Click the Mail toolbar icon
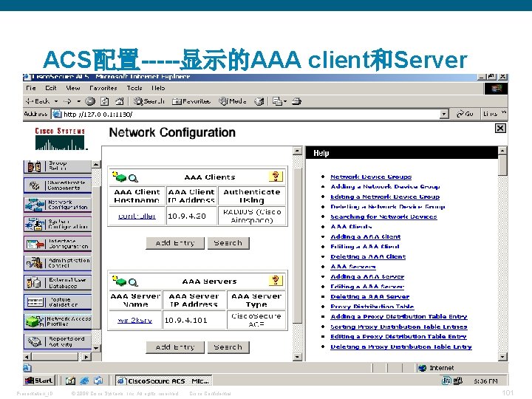This screenshot has width=532, height=399. tap(278, 101)
